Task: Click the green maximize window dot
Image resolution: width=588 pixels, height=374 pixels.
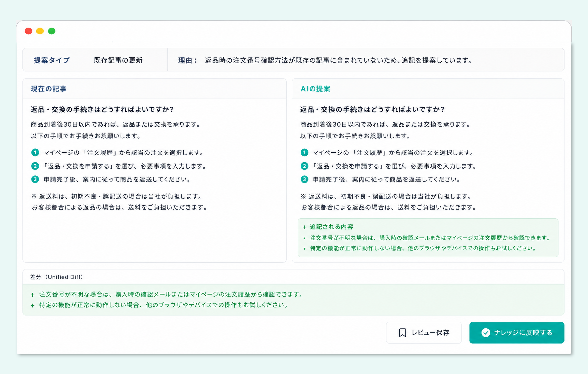Action: click(52, 31)
